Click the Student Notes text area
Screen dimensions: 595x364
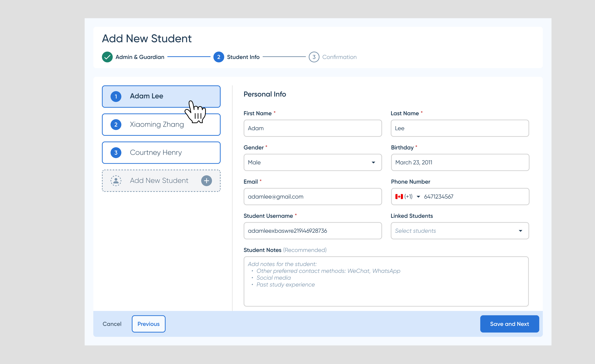coord(386,281)
